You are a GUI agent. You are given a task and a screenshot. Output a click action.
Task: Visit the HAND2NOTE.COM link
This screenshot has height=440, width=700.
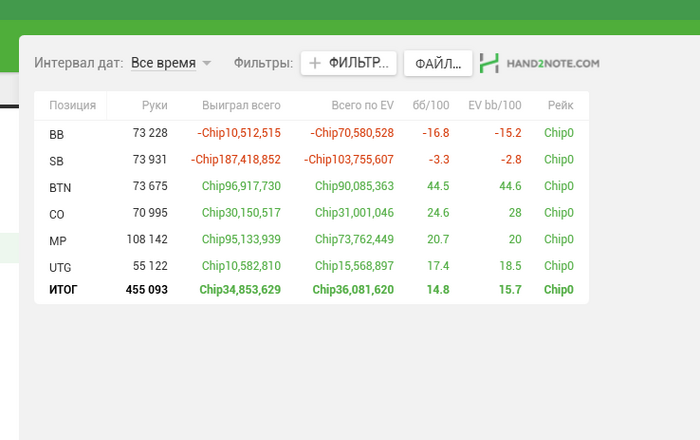click(553, 63)
